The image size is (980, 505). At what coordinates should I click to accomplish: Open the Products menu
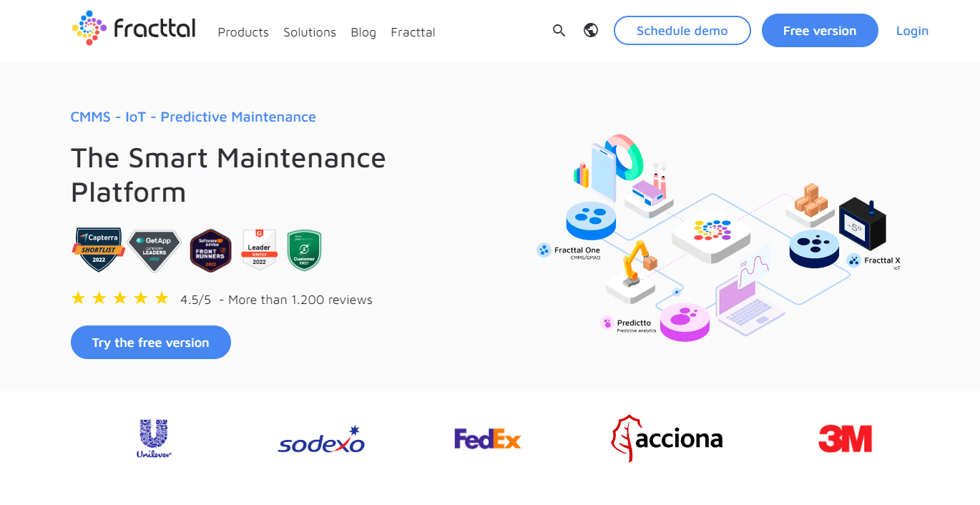(x=243, y=32)
